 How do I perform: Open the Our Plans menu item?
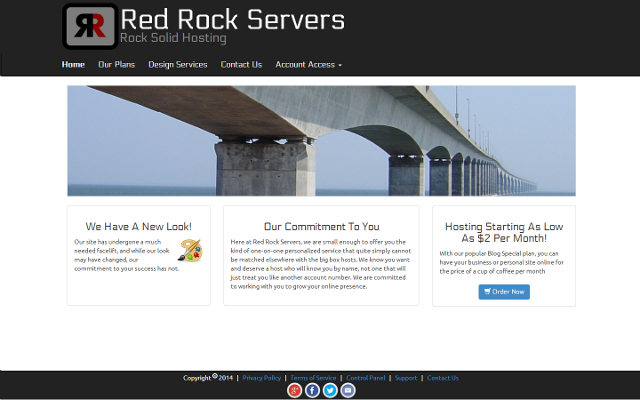point(116,65)
